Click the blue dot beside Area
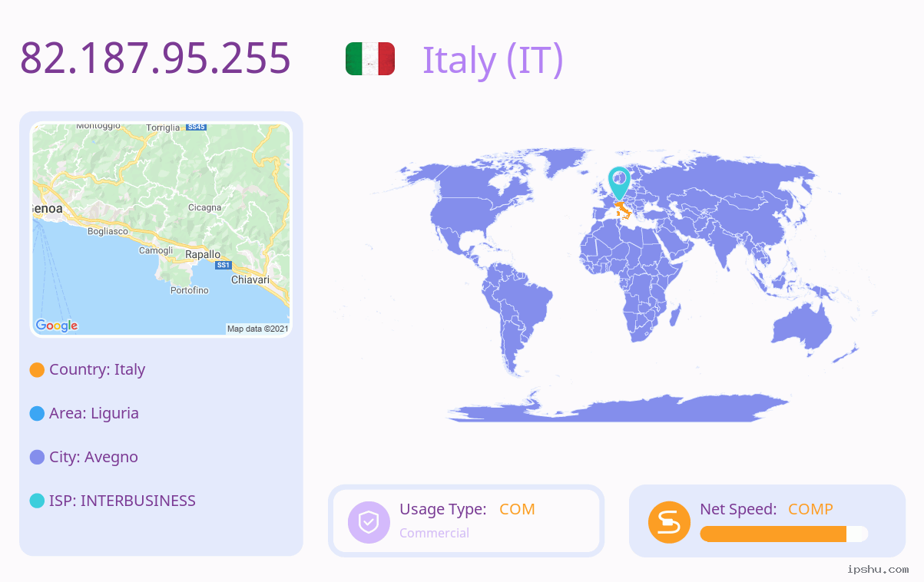Image resolution: width=924 pixels, height=582 pixels. 37,413
